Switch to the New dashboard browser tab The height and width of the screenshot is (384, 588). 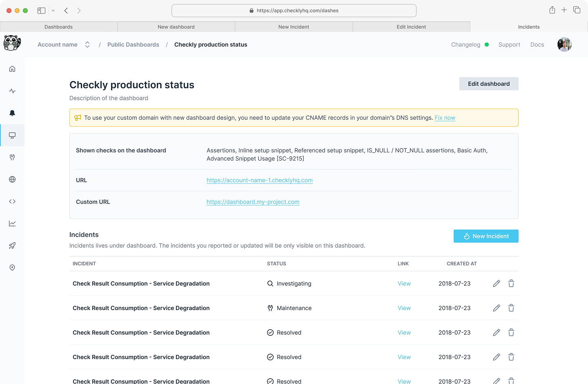coord(176,27)
